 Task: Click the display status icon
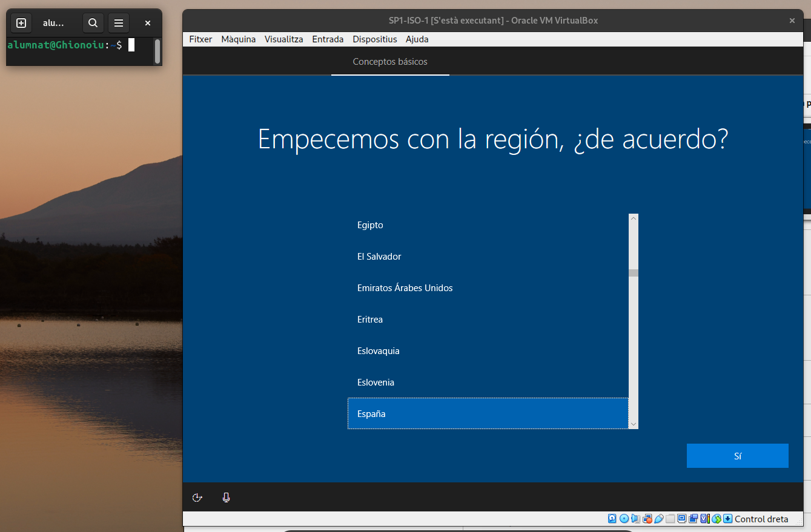coord(681,519)
